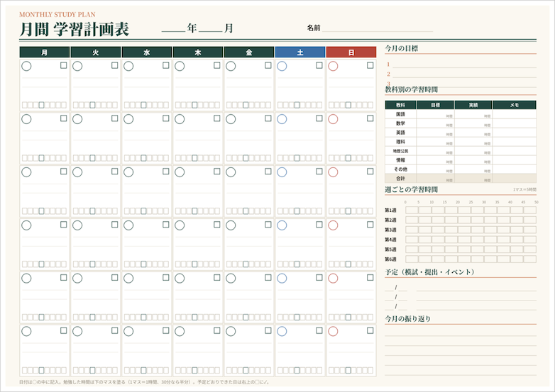Select the その他 subject row label
This screenshot has width=555, height=392.
point(401,169)
